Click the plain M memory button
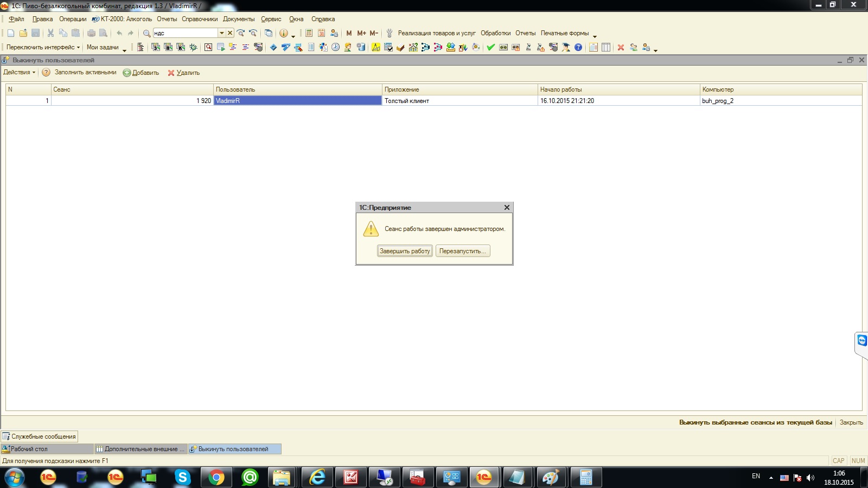 pos(349,33)
